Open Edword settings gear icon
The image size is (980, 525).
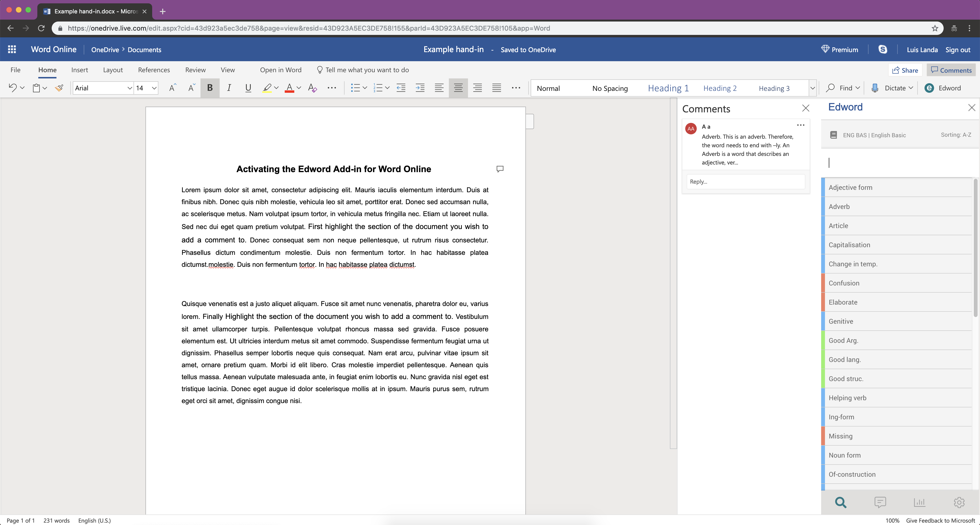[959, 502]
